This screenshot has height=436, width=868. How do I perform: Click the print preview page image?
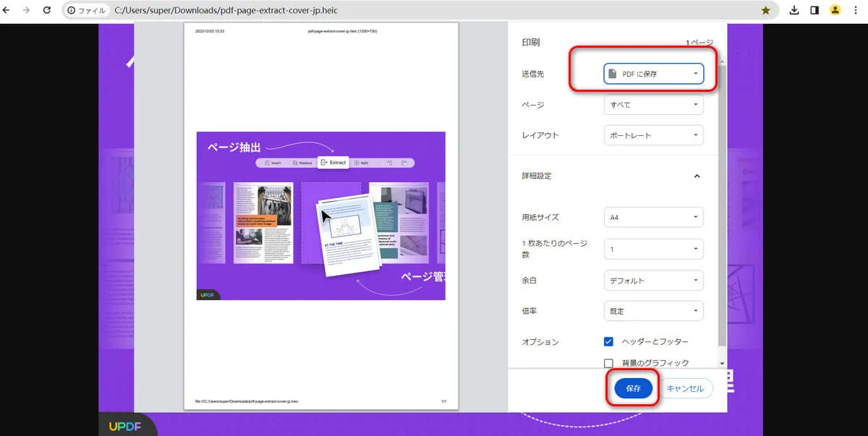(x=321, y=216)
